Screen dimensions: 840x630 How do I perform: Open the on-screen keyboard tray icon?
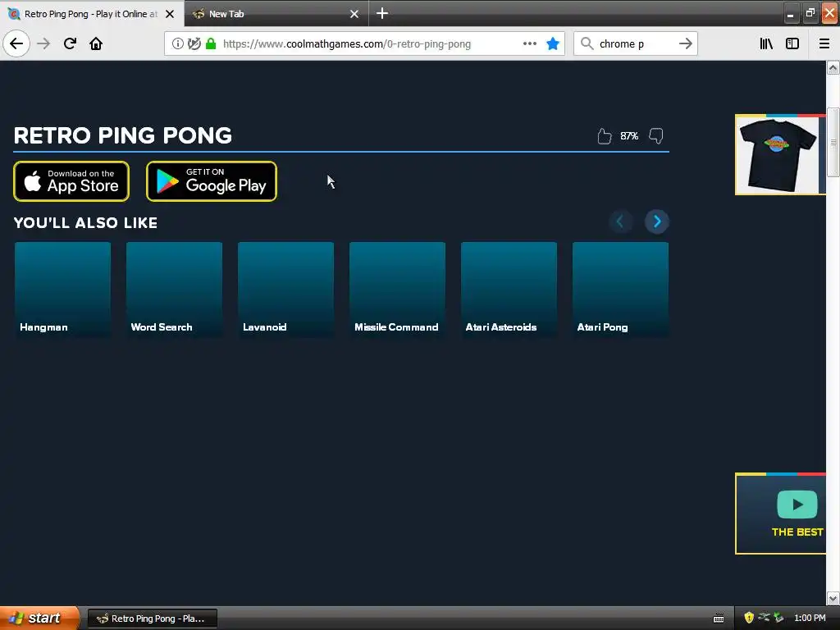coord(719,619)
